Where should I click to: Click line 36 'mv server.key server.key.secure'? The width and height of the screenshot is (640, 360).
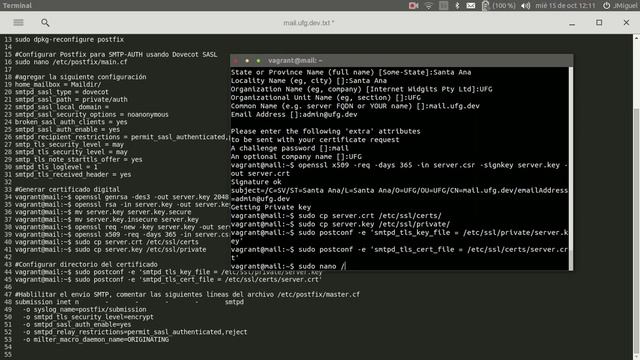(x=103, y=212)
